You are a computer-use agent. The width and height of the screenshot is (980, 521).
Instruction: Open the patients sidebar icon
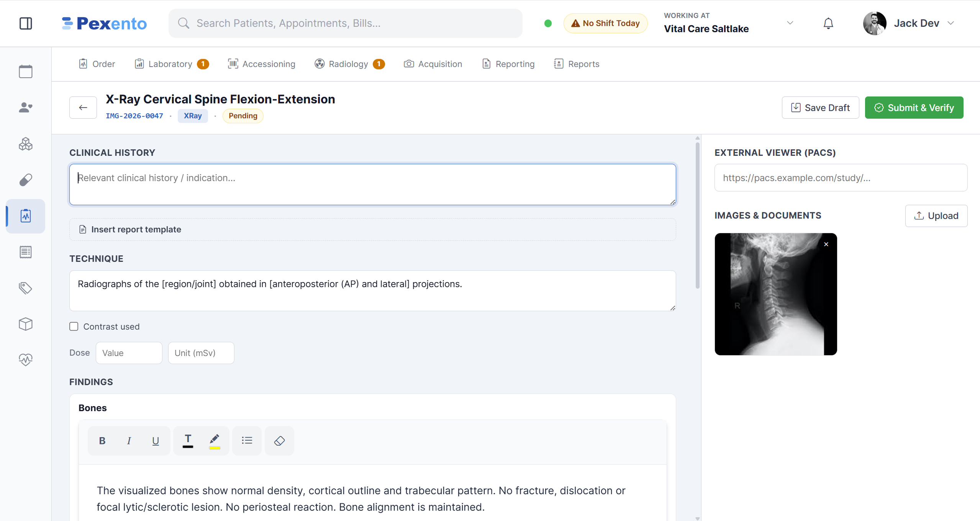26,108
